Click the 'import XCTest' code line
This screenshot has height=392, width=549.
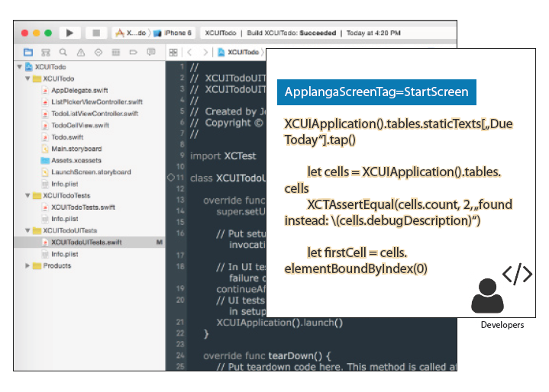[223, 156]
